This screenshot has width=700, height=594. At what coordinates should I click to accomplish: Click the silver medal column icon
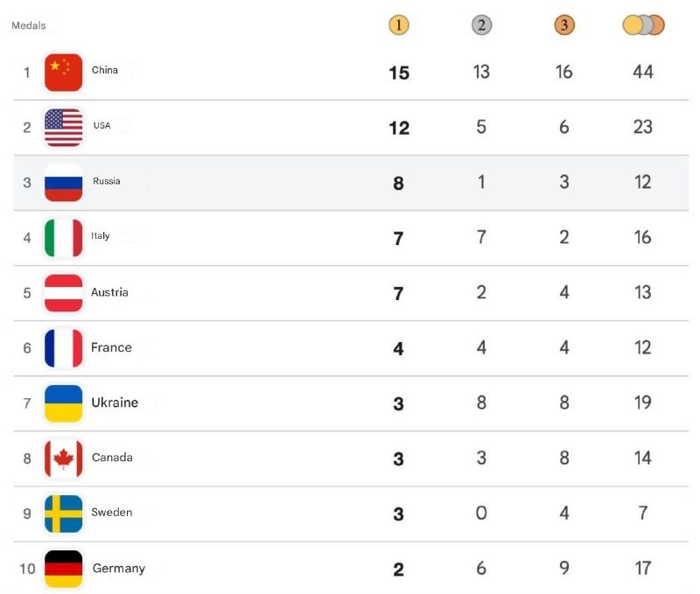[481, 25]
